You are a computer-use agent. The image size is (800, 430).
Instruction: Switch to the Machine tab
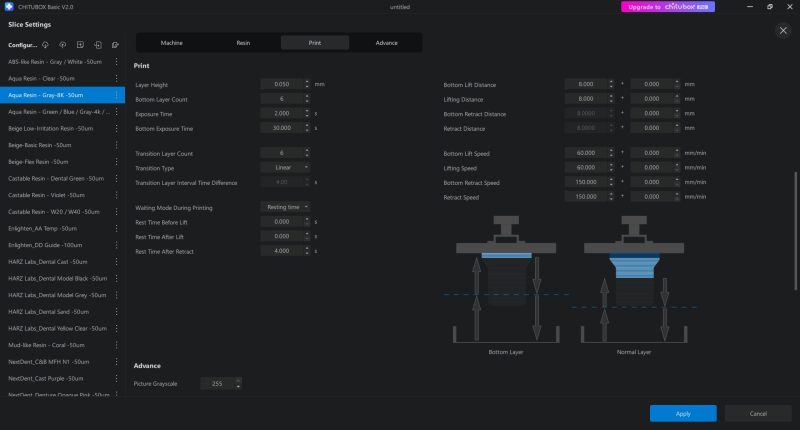[x=171, y=43]
